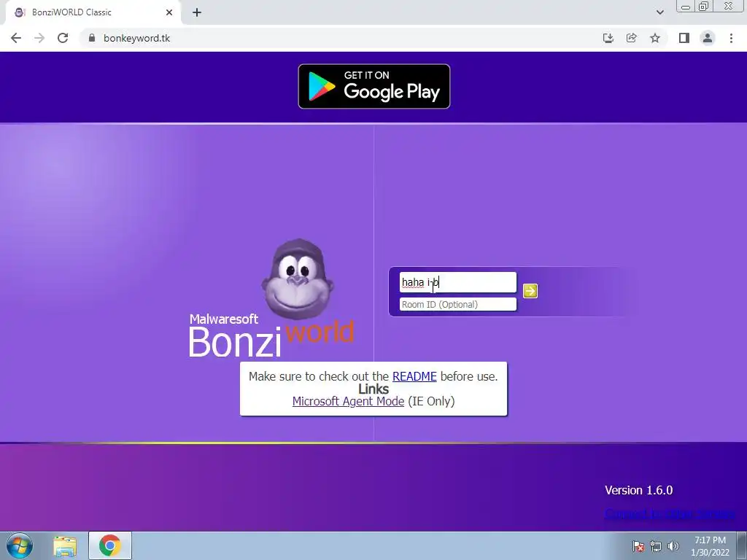Click the Room ID (Optional) field
The width and height of the screenshot is (747, 560).
coord(458,304)
